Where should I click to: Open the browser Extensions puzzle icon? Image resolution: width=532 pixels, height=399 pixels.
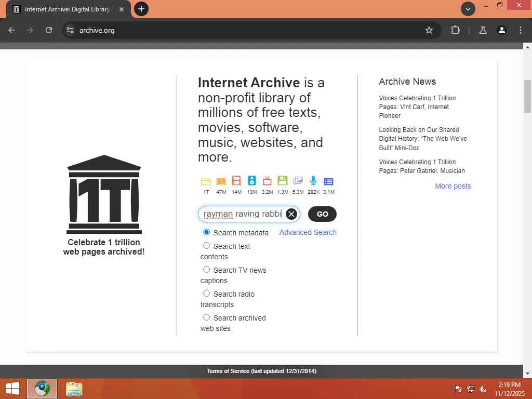point(455,30)
